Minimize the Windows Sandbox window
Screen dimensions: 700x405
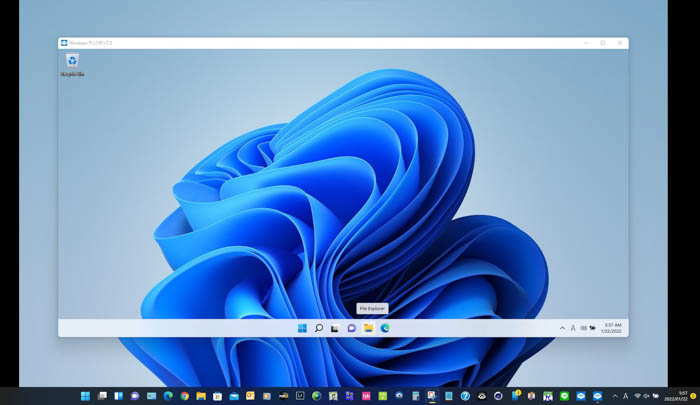pyautogui.click(x=586, y=43)
